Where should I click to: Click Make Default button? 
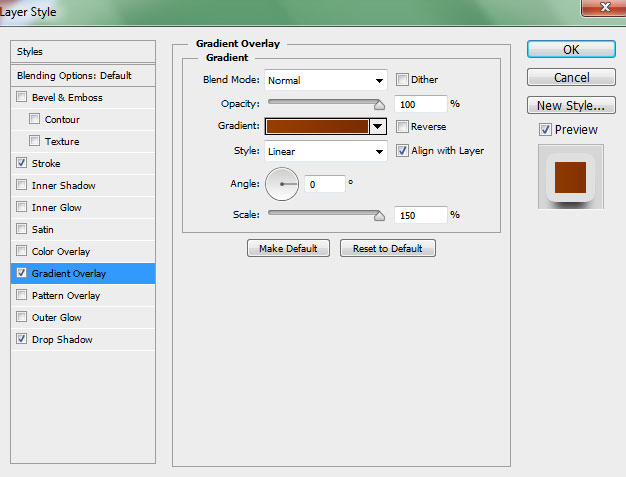288,248
